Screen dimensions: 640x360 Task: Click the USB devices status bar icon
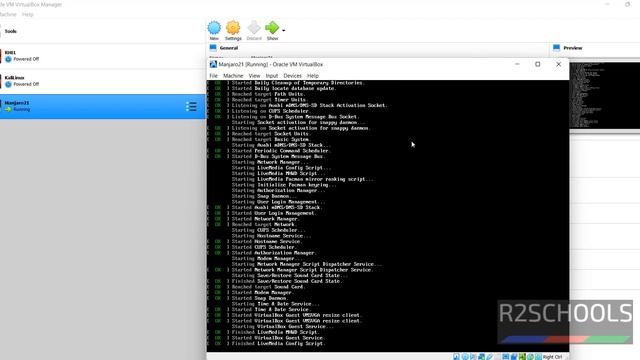pyautogui.click(x=489, y=357)
